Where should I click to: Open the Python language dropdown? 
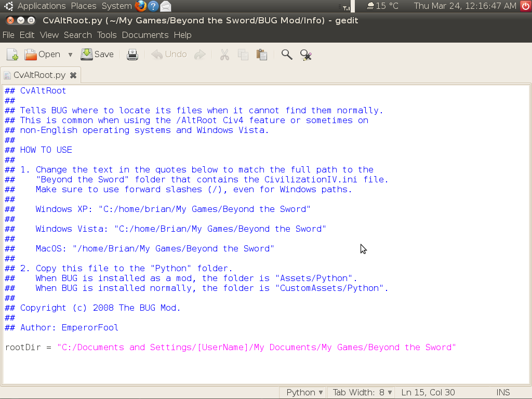click(304, 393)
